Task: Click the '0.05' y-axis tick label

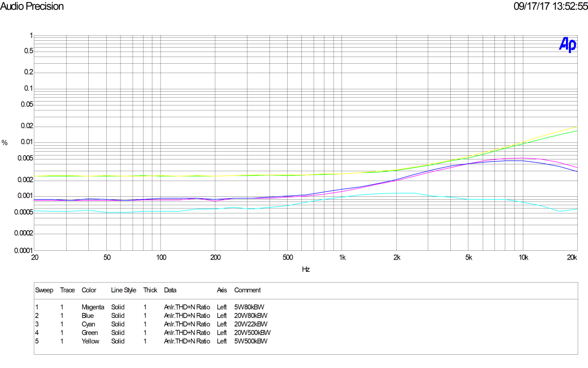Action: click(26, 105)
